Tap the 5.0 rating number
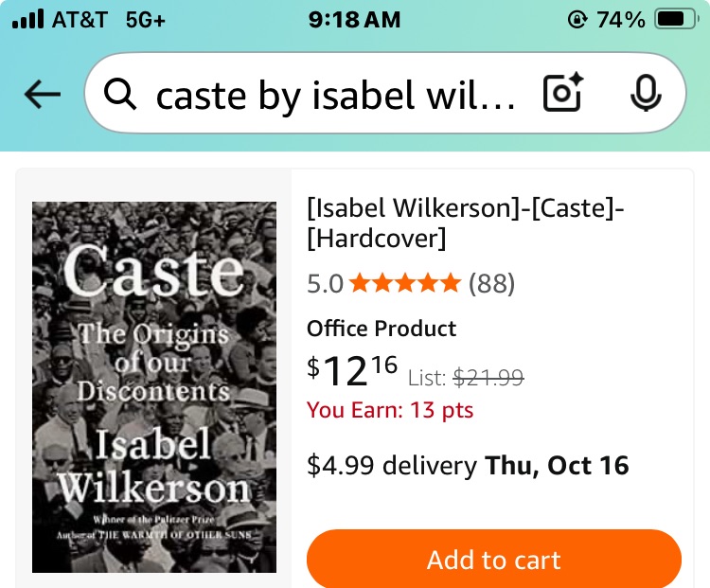 [x=326, y=282]
